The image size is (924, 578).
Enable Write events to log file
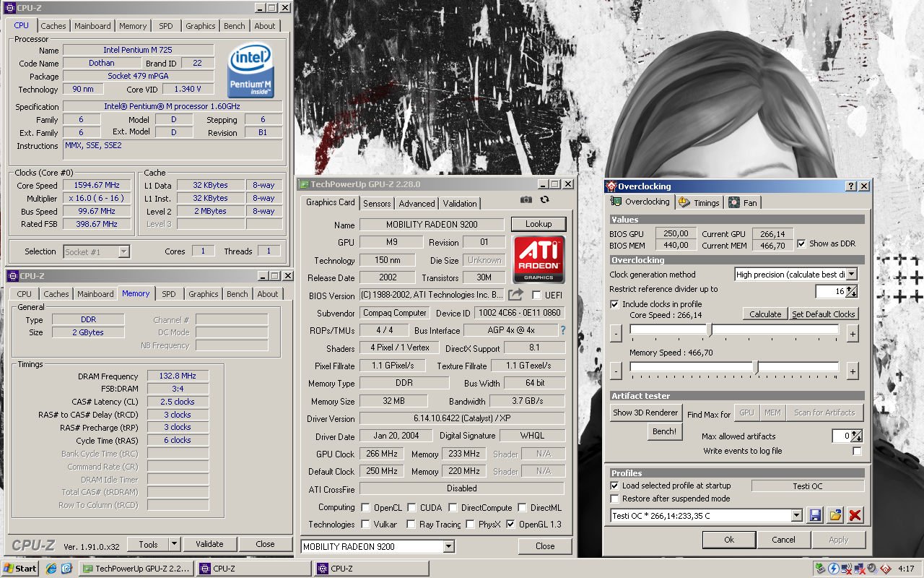coord(857,451)
